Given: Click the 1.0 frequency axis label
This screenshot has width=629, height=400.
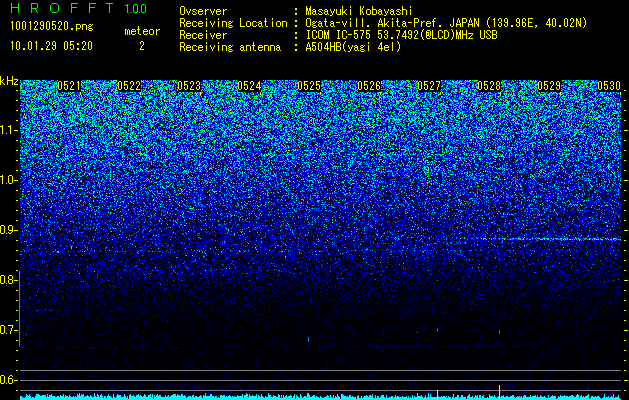Looking at the screenshot, I should tap(9, 180).
